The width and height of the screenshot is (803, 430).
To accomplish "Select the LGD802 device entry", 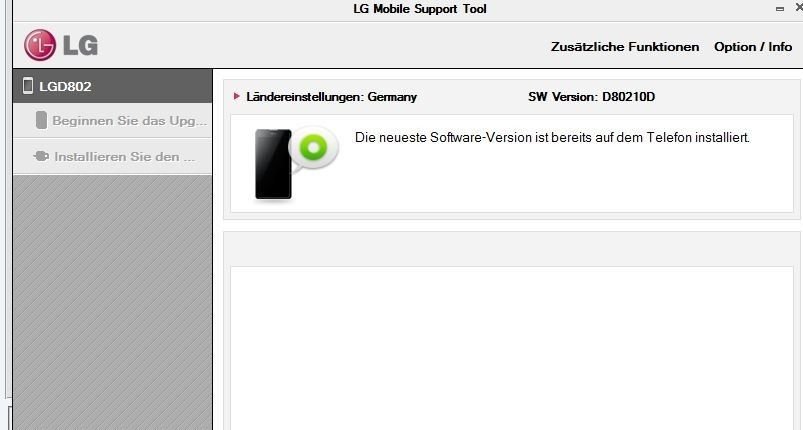I will click(113, 86).
